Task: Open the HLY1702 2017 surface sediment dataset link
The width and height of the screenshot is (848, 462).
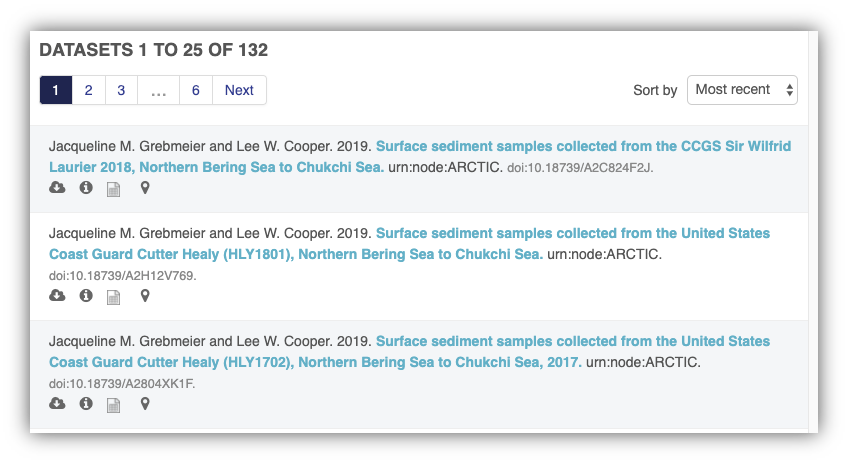Action: (409, 352)
